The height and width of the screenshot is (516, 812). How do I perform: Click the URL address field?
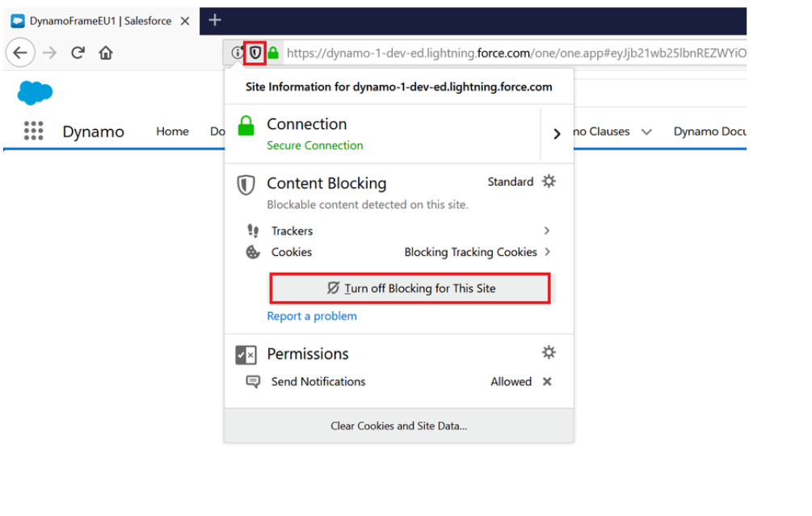[x=517, y=53]
